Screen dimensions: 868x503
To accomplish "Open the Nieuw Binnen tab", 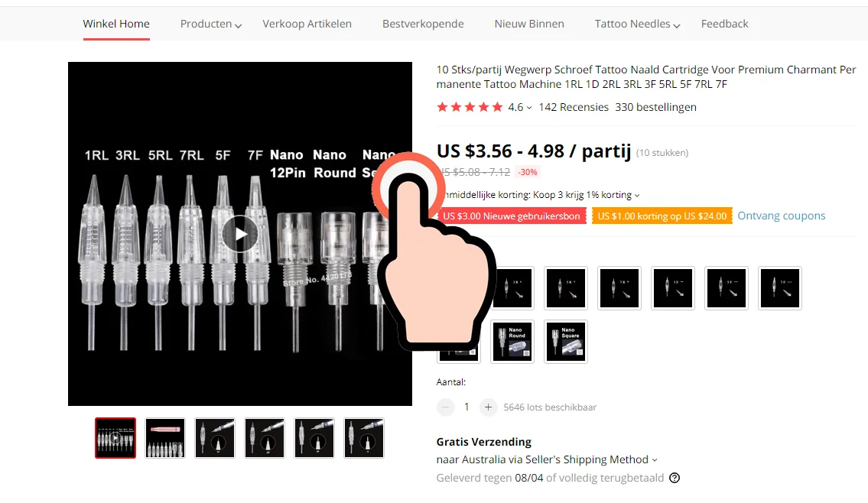I will (x=529, y=24).
